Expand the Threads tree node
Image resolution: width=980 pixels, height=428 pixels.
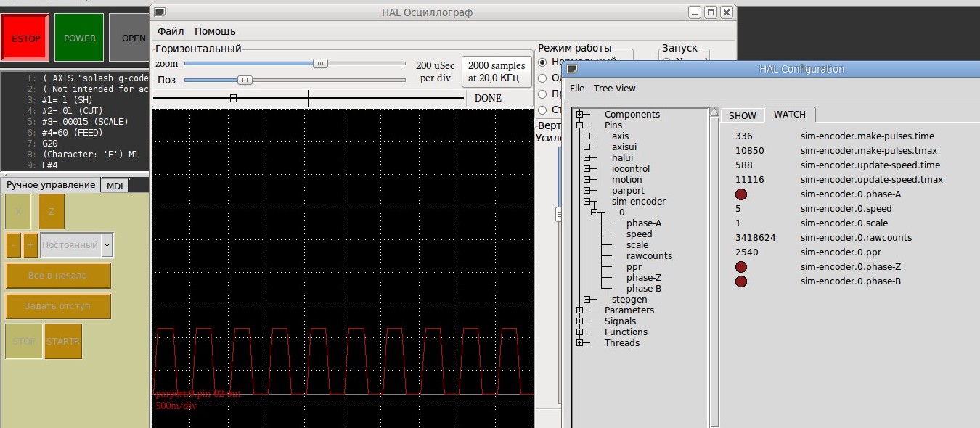click(580, 343)
